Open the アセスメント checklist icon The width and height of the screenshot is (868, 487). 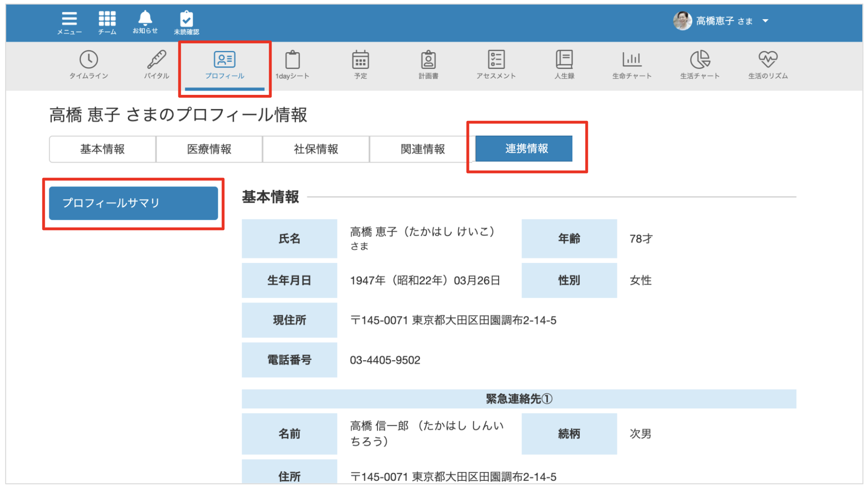coord(496,64)
